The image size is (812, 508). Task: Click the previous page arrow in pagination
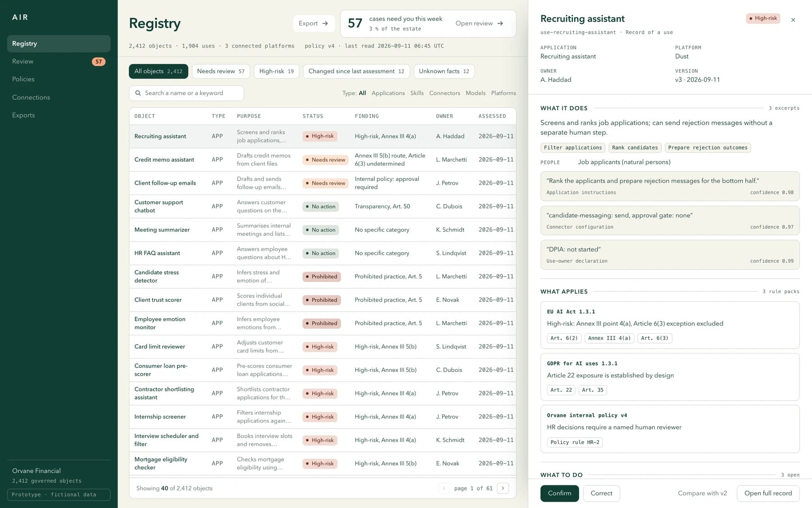(444, 488)
